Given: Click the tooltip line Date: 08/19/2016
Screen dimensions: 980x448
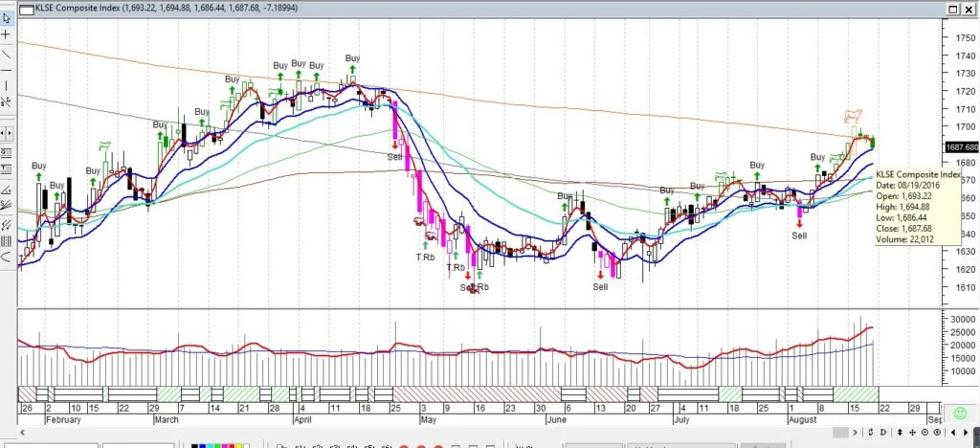Looking at the screenshot, I should (908, 186).
